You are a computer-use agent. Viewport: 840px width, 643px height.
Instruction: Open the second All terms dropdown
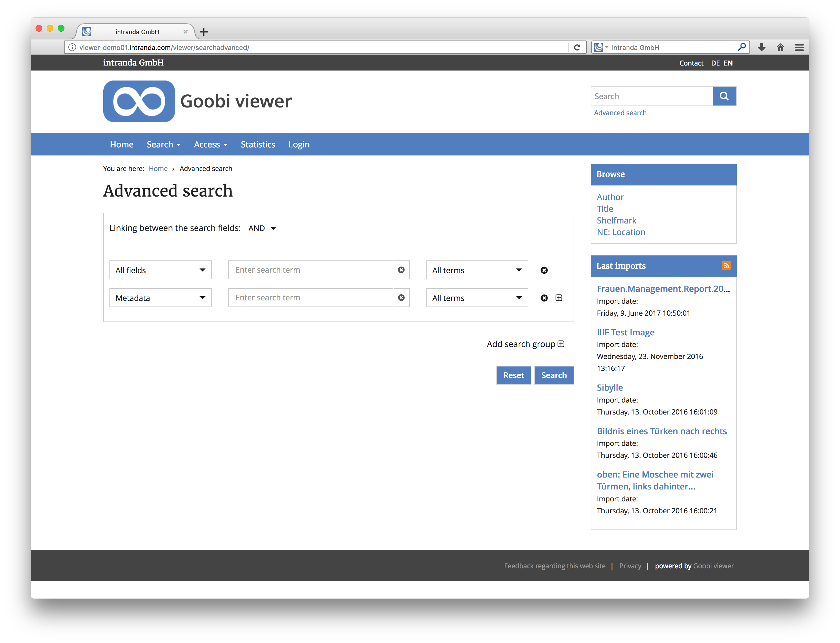[x=477, y=298]
